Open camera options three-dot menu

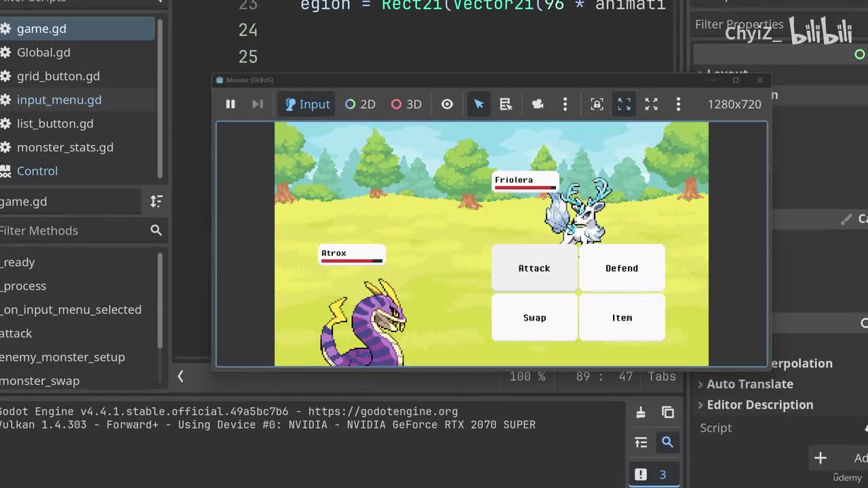coord(565,104)
